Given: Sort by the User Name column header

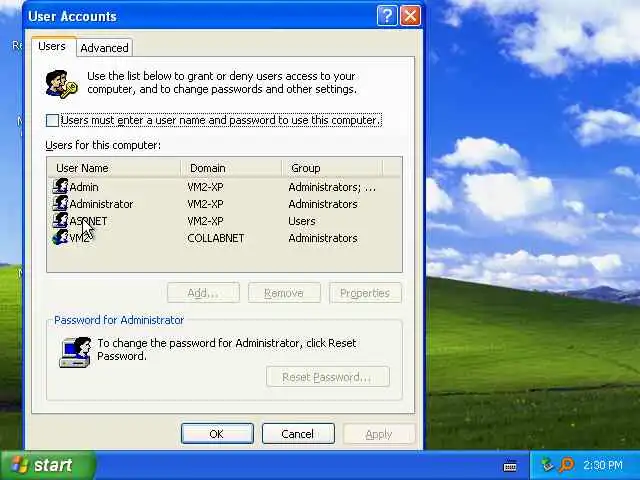Looking at the screenshot, I should tap(114, 168).
